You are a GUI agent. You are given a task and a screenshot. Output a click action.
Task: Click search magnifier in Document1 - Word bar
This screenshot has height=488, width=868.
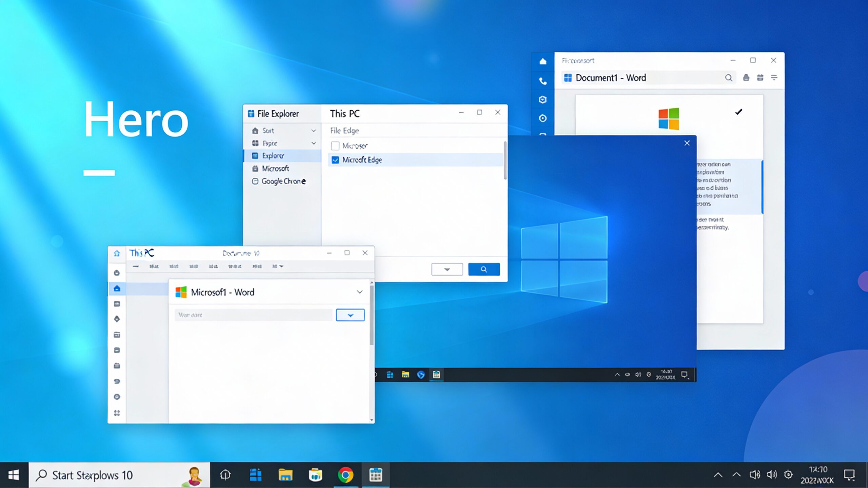coord(728,78)
